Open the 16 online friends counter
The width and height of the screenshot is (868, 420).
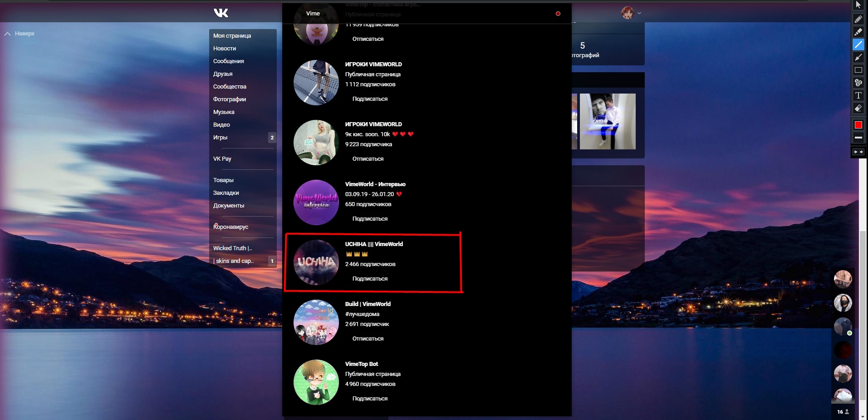(843, 412)
